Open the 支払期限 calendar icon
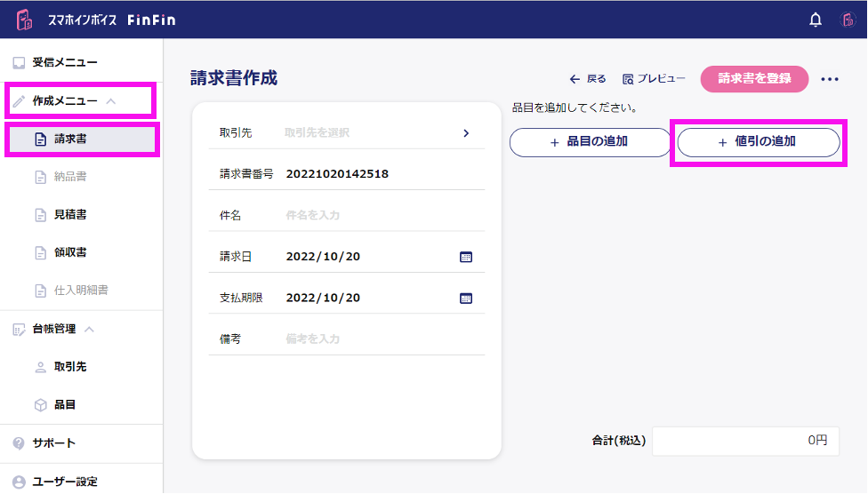This screenshot has height=494, width=868. point(466,299)
